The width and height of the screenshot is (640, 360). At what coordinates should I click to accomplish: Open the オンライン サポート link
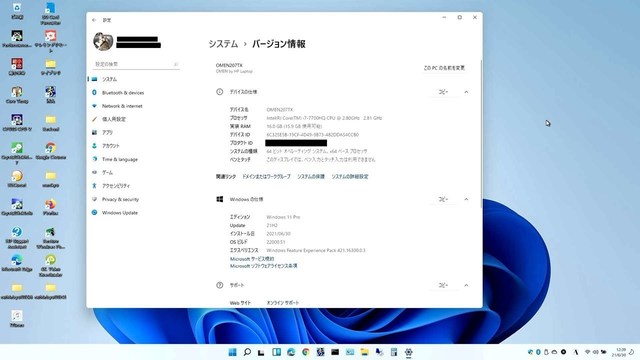click(x=282, y=303)
